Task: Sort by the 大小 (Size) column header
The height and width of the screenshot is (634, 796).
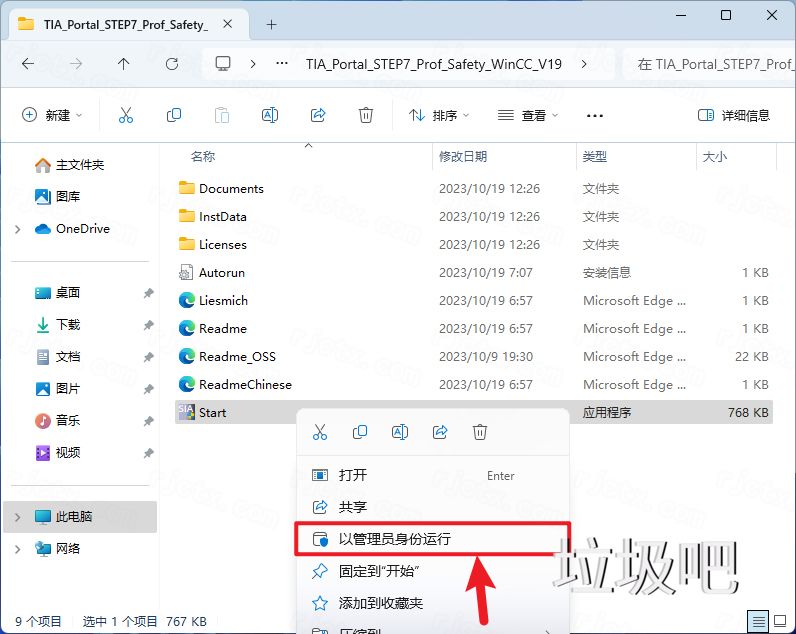Action: (714, 156)
